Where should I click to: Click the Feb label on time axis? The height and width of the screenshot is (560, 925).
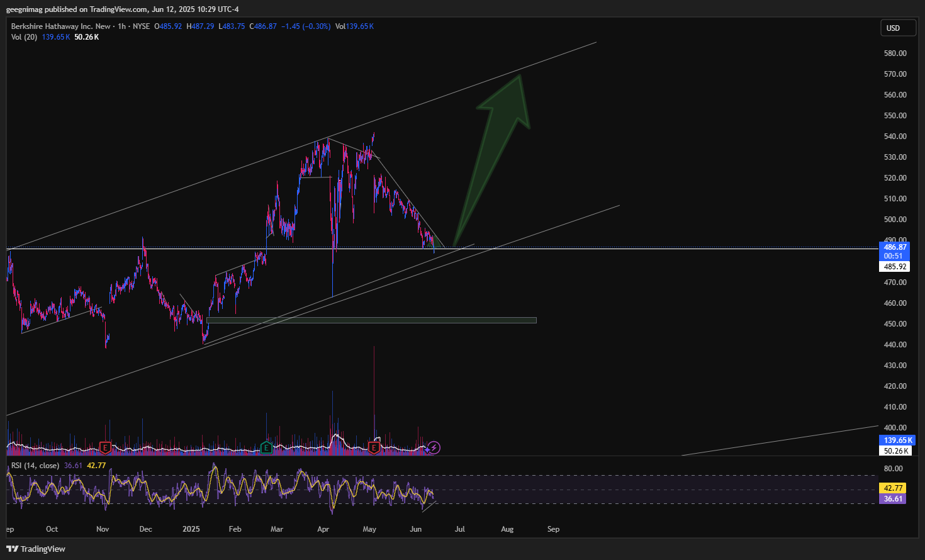click(x=235, y=529)
